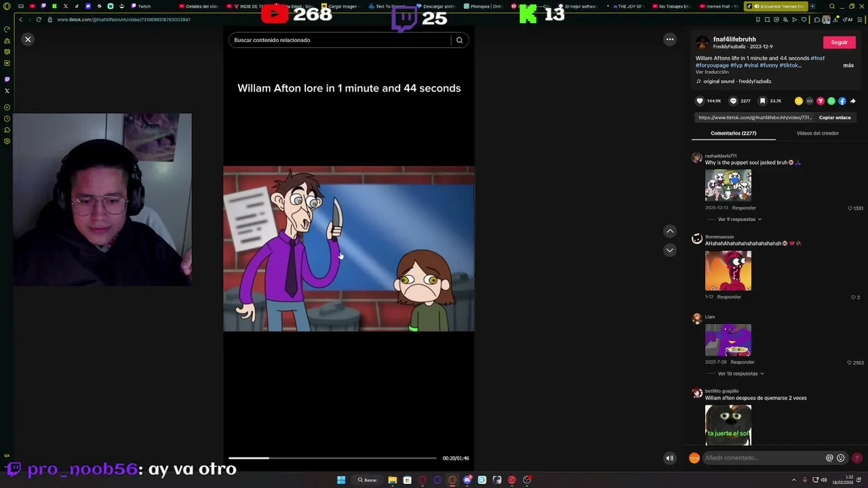This screenshot has width=868, height=488.
Task: Click the #foryoupage hashtag in the description
Action: [711, 65]
